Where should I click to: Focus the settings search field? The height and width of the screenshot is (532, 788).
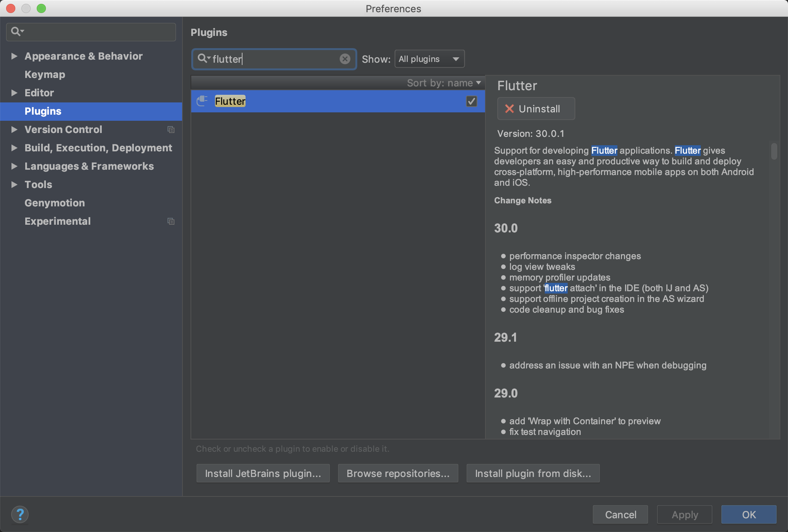point(91,32)
